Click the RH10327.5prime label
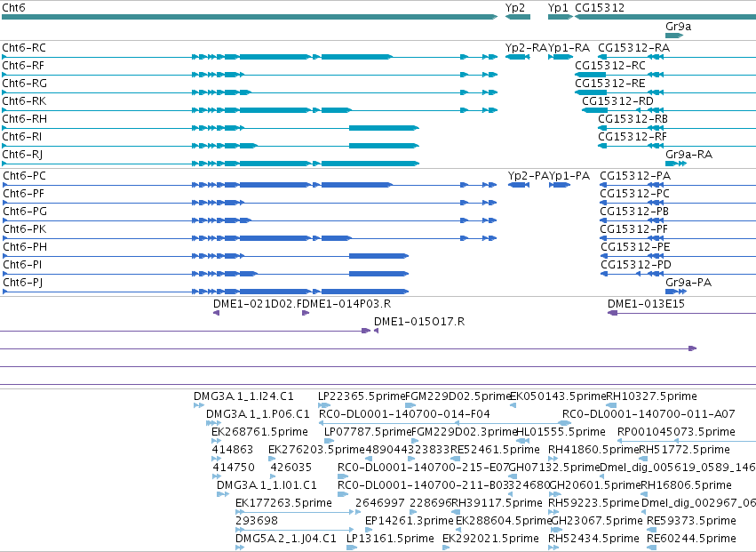The height and width of the screenshot is (552, 756). [x=651, y=396]
